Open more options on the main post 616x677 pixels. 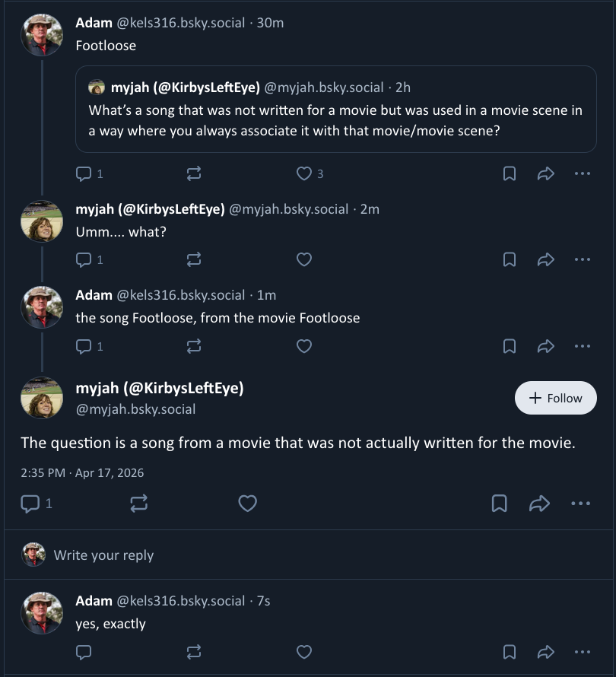pyautogui.click(x=580, y=503)
